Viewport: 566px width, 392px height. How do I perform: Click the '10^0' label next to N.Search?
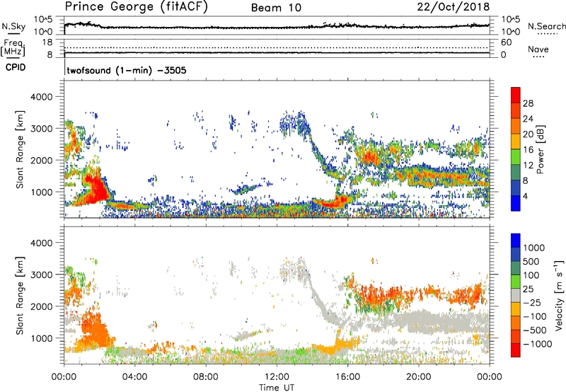tap(511, 32)
